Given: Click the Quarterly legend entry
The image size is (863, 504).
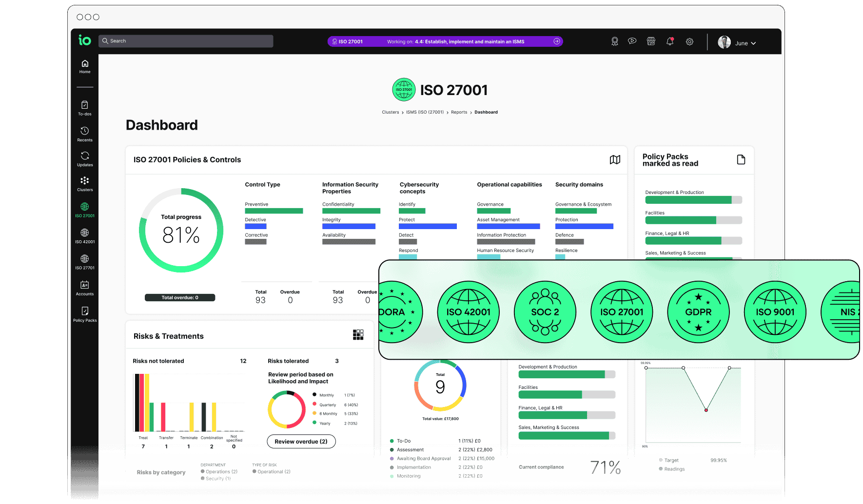Looking at the screenshot, I should [335, 405].
